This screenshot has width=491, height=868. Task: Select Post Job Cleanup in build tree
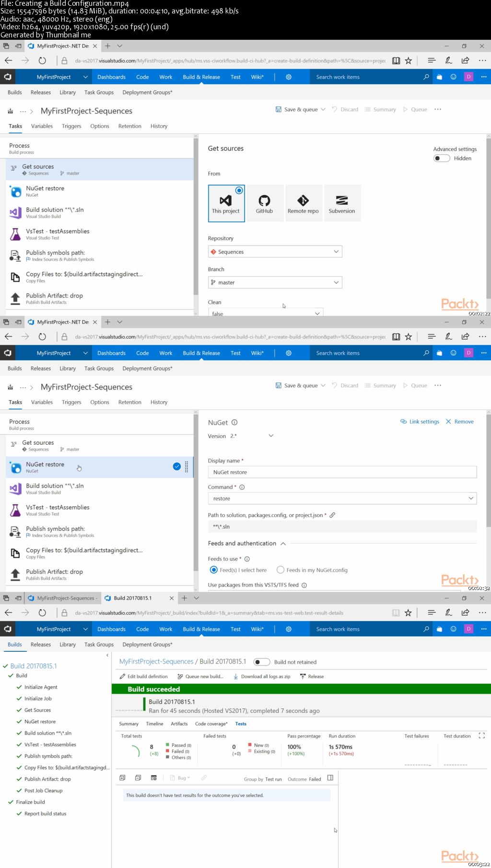[x=43, y=790]
